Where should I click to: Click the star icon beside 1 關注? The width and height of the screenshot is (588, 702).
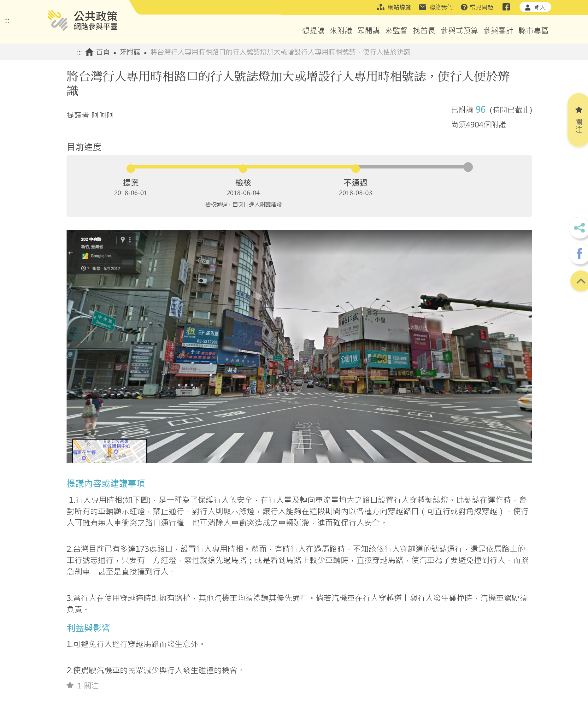[70, 685]
